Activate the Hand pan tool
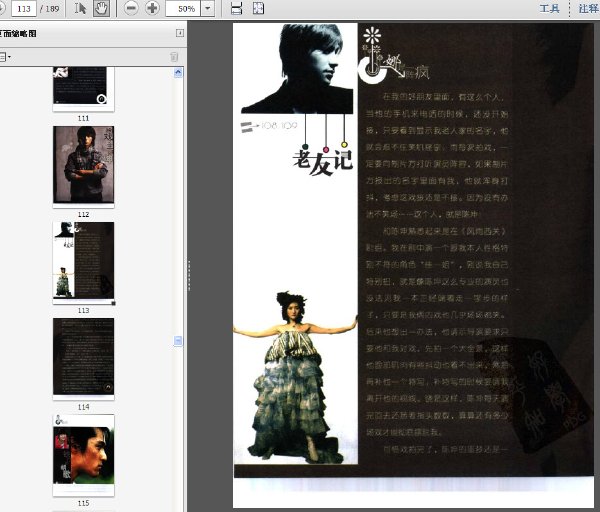Screen dimensions: 600x512 (x=101, y=8)
